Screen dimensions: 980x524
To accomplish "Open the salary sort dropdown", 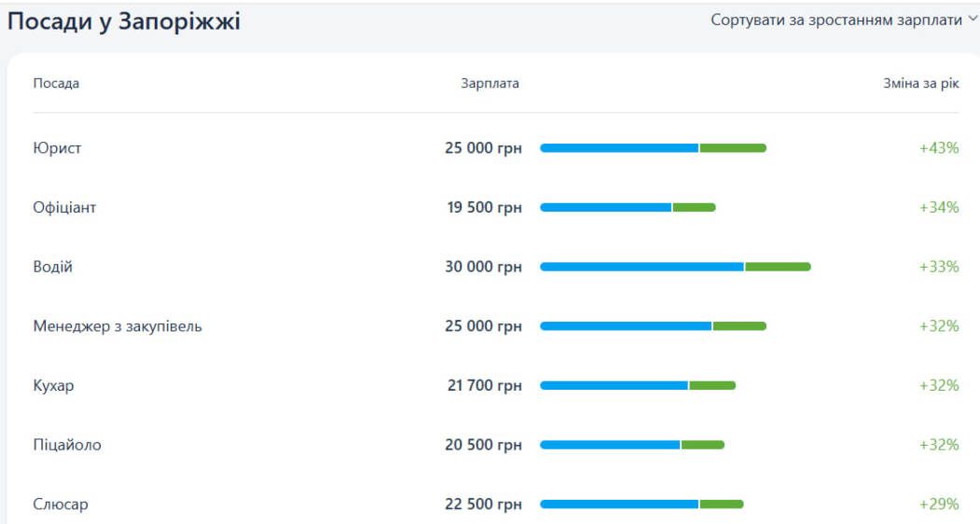I will (x=843, y=20).
